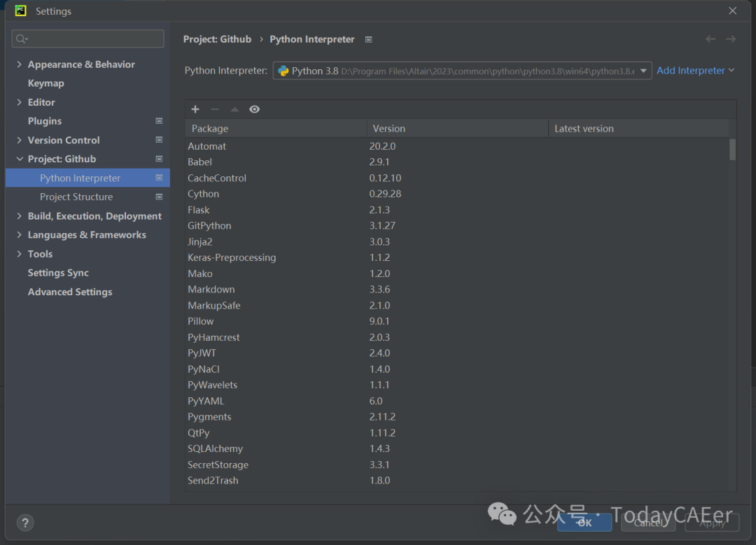Click the project-level marker icon beside Version Control
Image resolution: width=756 pixels, height=545 pixels.
click(159, 140)
